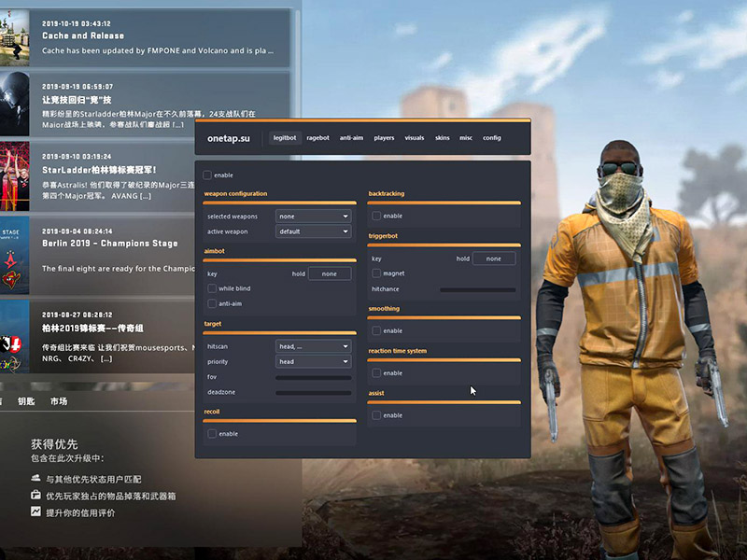Adjust the fov slider
The width and height of the screenshot is (747, 560).
(x=314, y=378)
